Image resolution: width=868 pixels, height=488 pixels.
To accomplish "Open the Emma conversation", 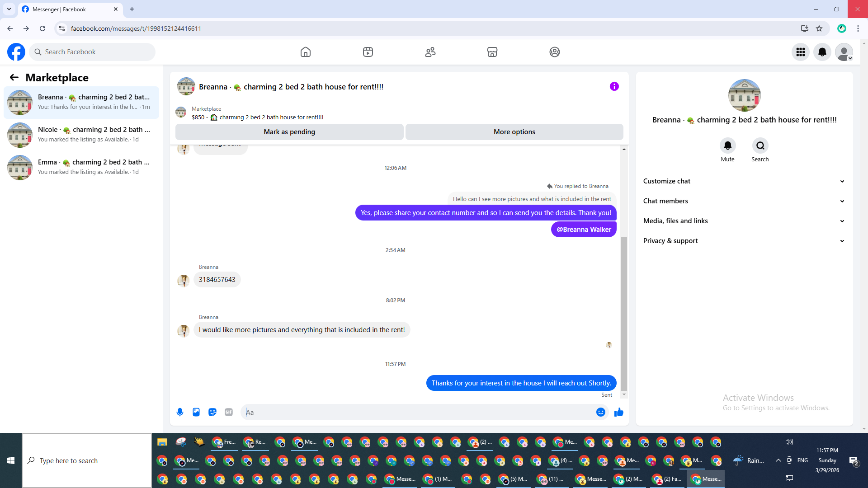I will (81, 168).
